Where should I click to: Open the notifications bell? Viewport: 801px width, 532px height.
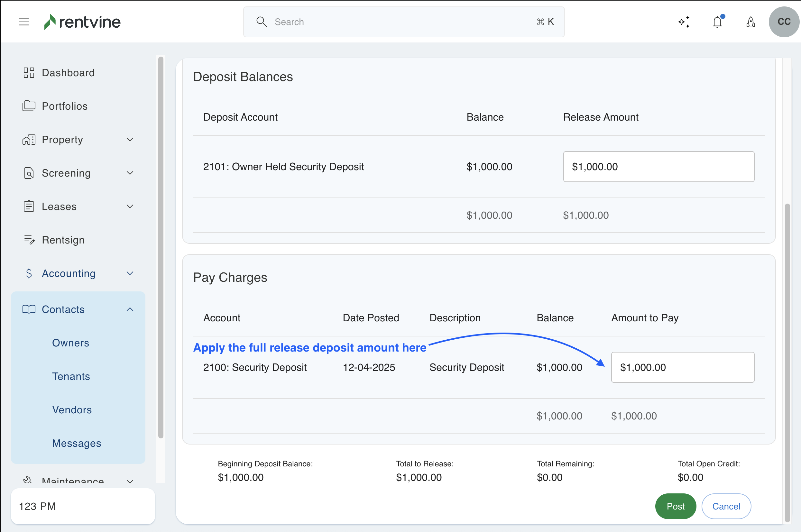717,22
